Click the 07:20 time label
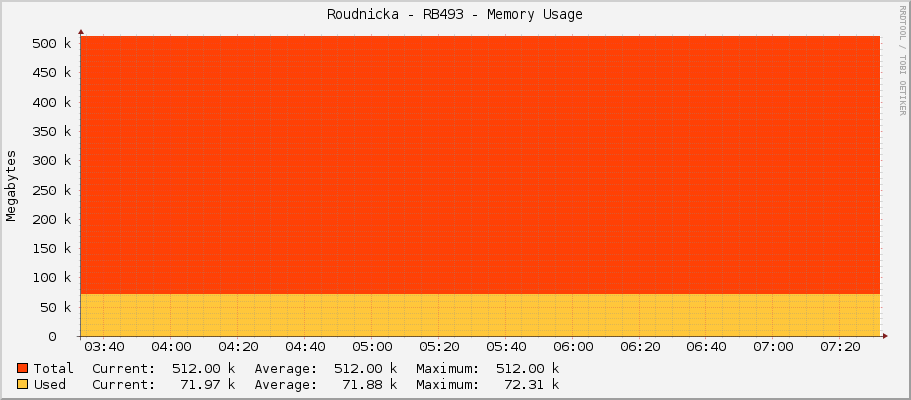 [x=840, y=347]
